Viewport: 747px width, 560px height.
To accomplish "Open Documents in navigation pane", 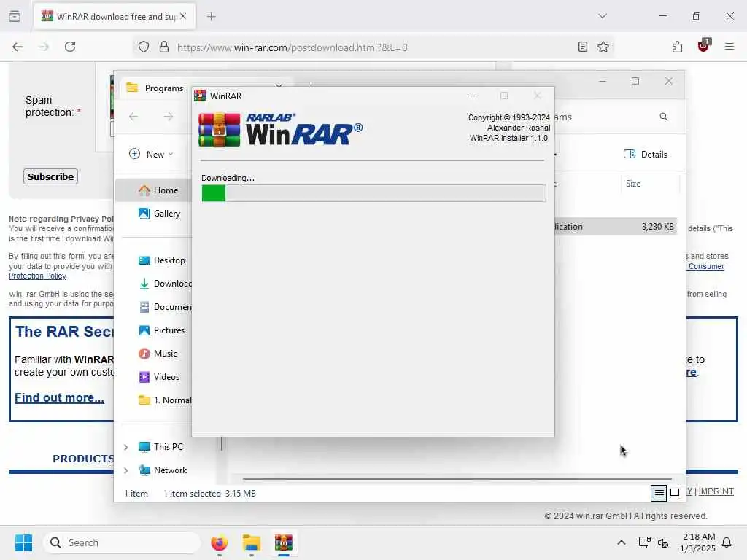I will pos(165,307).
